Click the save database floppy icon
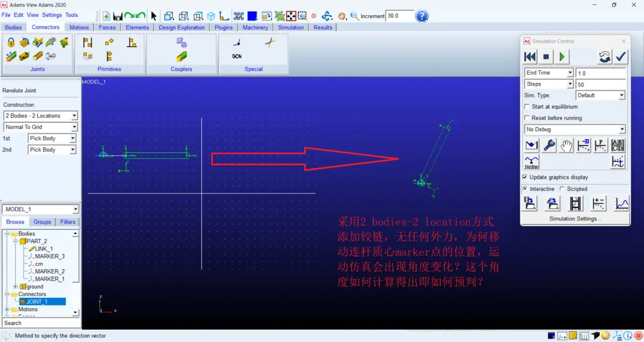644x342 pixels. (x=118, y=16)
